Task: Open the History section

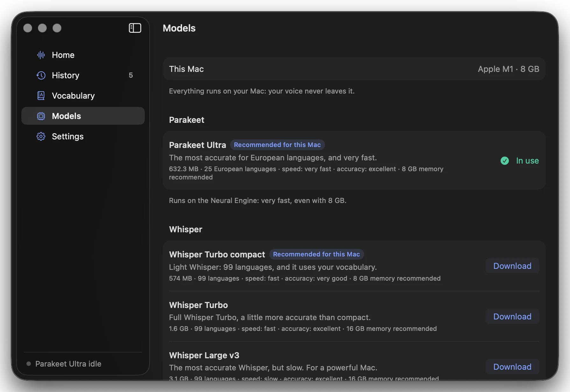Action: tap(83, 75)
